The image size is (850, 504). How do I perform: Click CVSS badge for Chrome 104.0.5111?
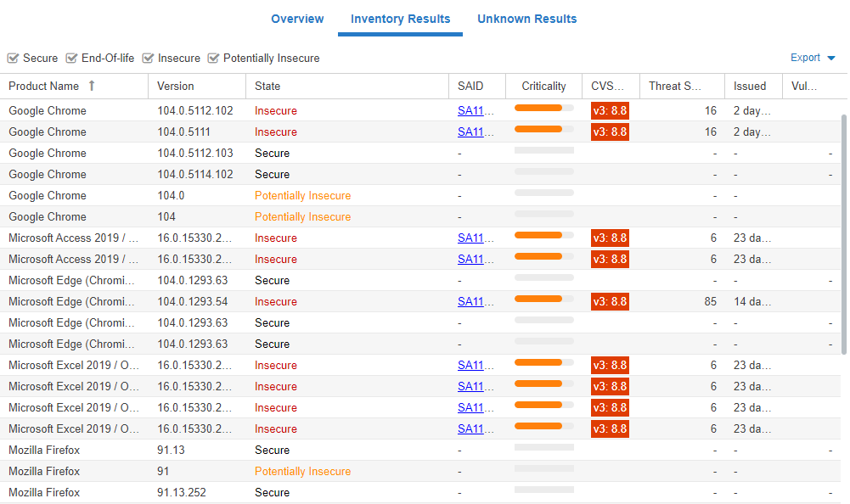coord(610,132)
